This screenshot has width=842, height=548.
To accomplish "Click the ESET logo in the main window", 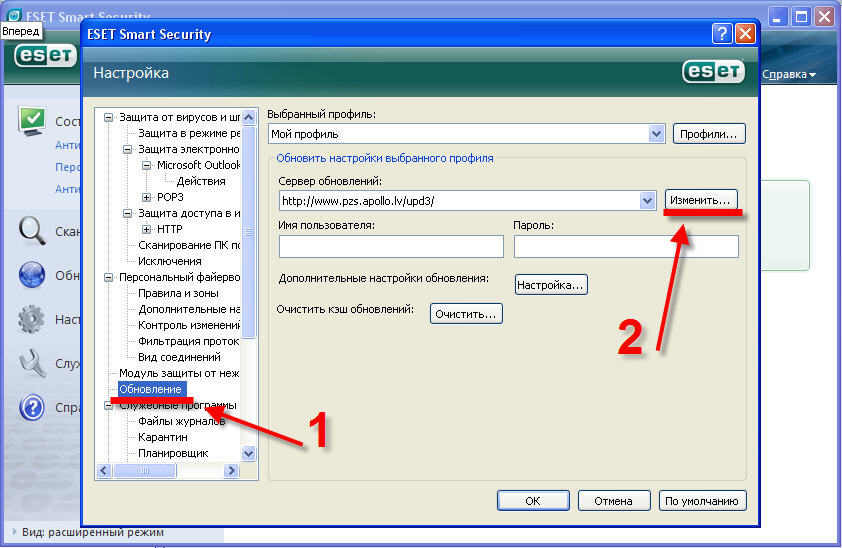I will (x=46, y=56).
